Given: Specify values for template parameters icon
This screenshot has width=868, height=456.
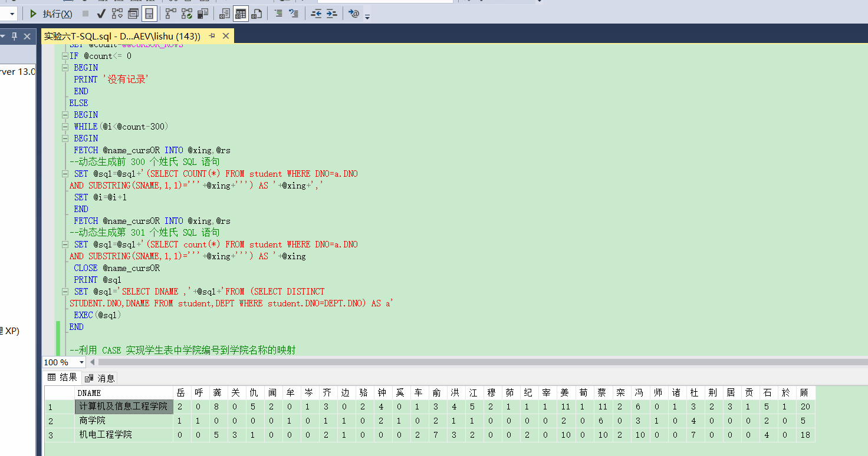Looking at the screenshot, I should [353, 14].
